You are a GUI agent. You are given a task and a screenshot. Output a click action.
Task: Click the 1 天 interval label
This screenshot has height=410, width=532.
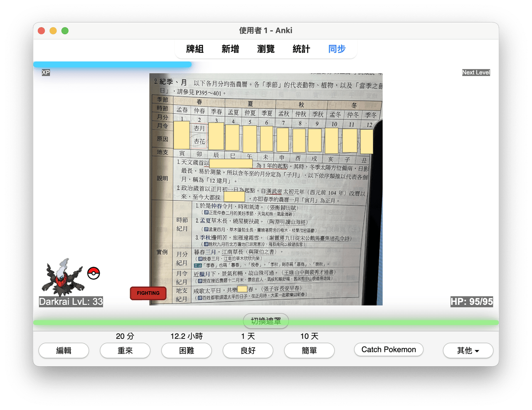point(248,336)
